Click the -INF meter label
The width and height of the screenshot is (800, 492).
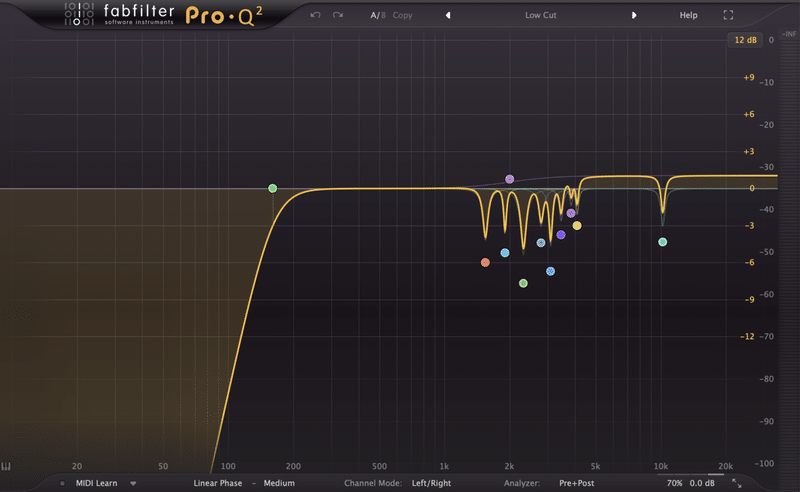pyautogui.click(x=789, y=34)
